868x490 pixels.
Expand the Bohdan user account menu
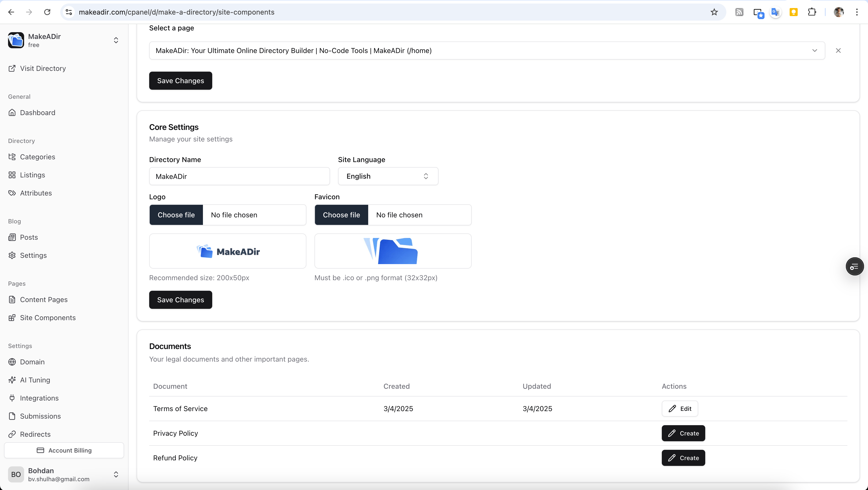(x=116, y=474)
